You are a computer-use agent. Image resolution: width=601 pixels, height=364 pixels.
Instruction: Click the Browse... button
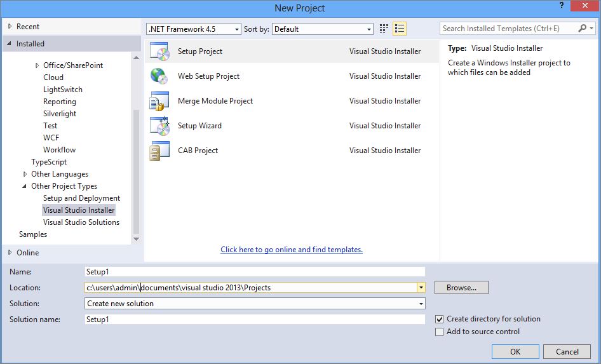461,288
